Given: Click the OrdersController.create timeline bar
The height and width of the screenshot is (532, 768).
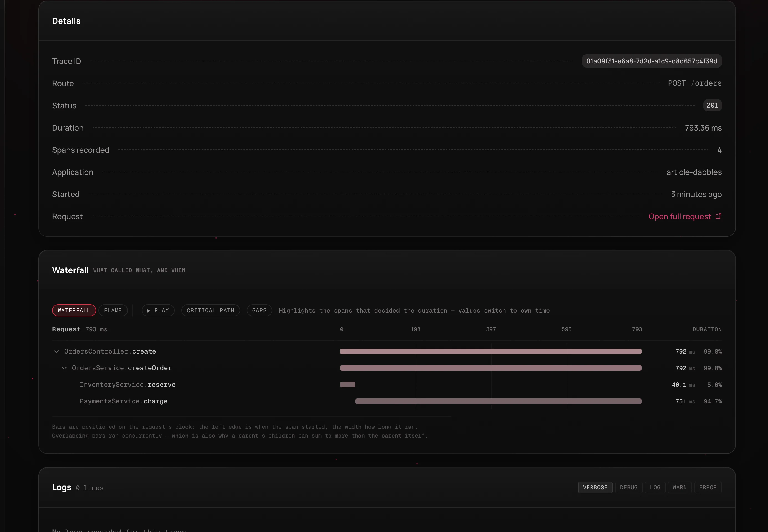Looking at the screenshot, I should 490,351.
